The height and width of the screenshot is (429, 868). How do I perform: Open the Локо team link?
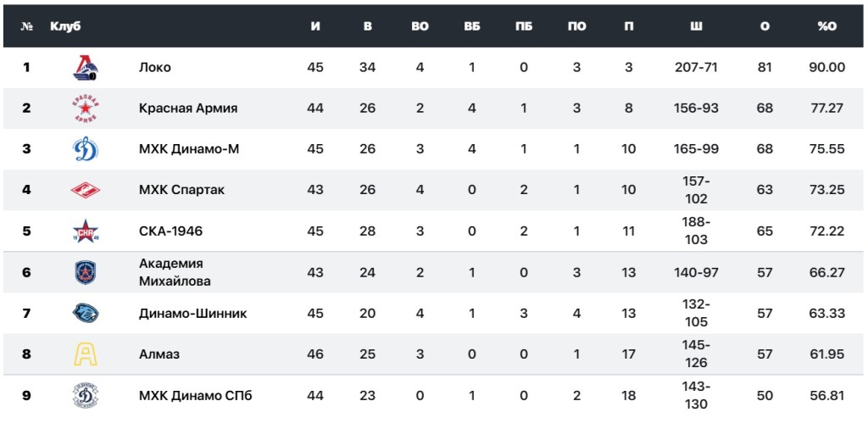coord(155,68)
